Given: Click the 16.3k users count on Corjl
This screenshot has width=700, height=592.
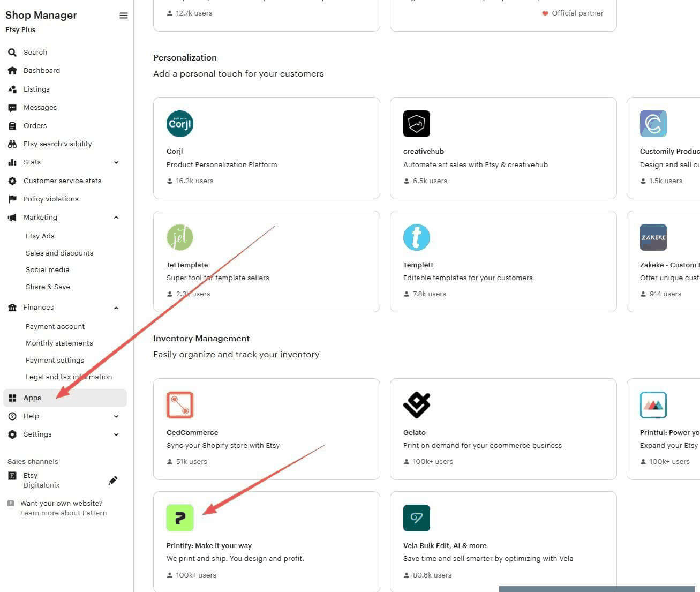Looking at the screenshot, I should click(194, 181).
